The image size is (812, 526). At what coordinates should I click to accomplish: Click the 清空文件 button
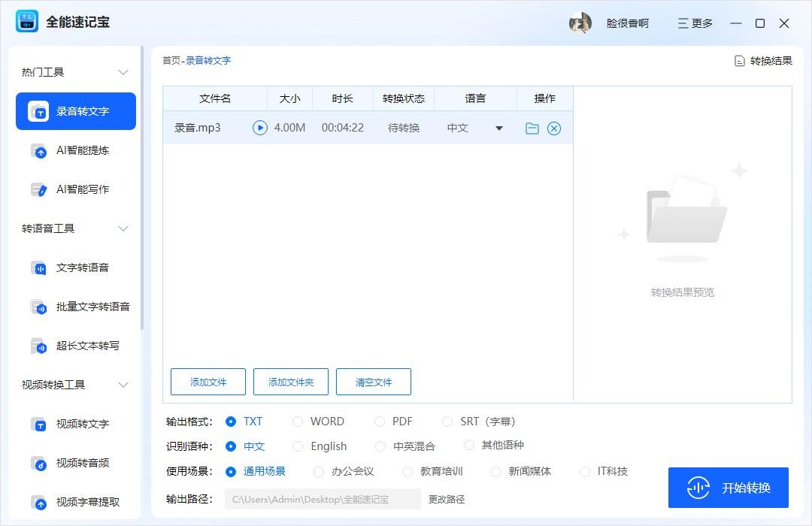[x=374, y=382]
